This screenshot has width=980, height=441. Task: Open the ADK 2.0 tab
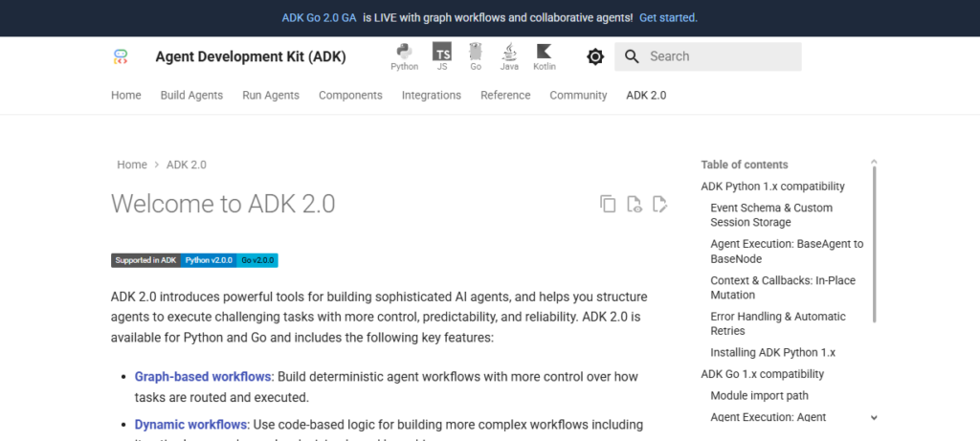[646, 95]
